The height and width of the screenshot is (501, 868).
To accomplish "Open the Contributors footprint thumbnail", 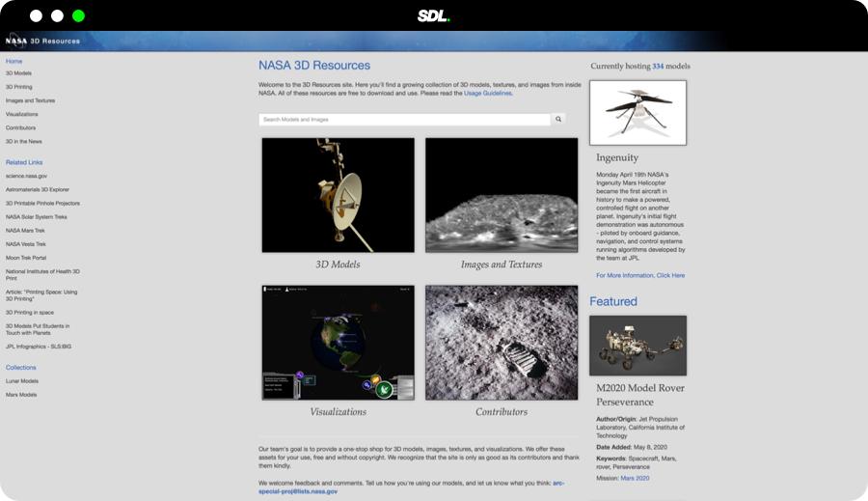I will (502, 343).
